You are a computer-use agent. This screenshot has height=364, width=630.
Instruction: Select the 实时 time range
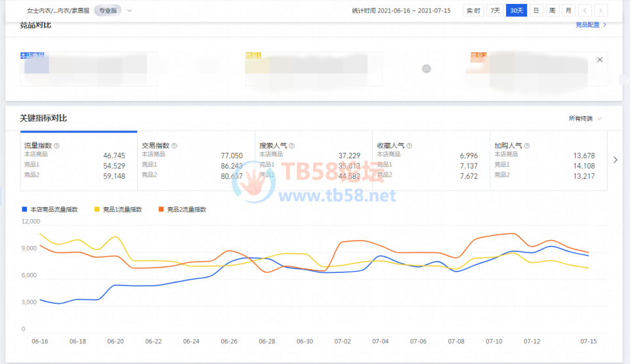[473, 11]
